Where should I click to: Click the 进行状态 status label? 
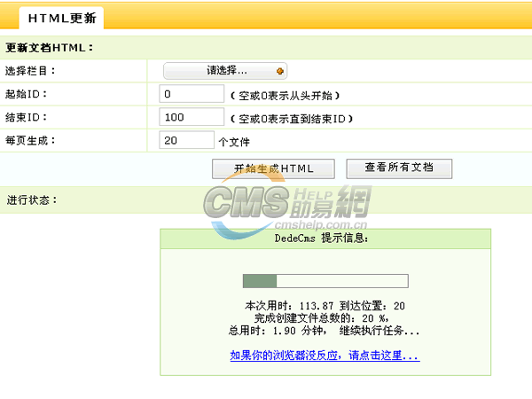[x=32, y=199]
